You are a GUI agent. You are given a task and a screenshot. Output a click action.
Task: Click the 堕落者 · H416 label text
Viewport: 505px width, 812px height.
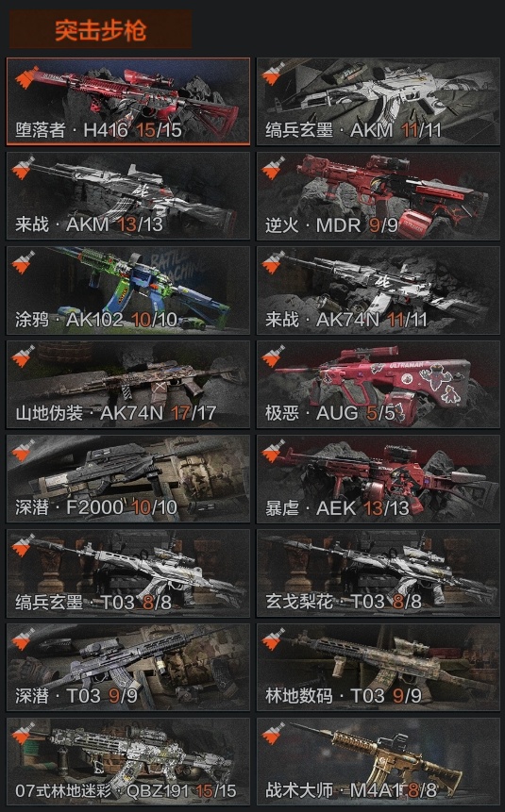tap(72, 130)
